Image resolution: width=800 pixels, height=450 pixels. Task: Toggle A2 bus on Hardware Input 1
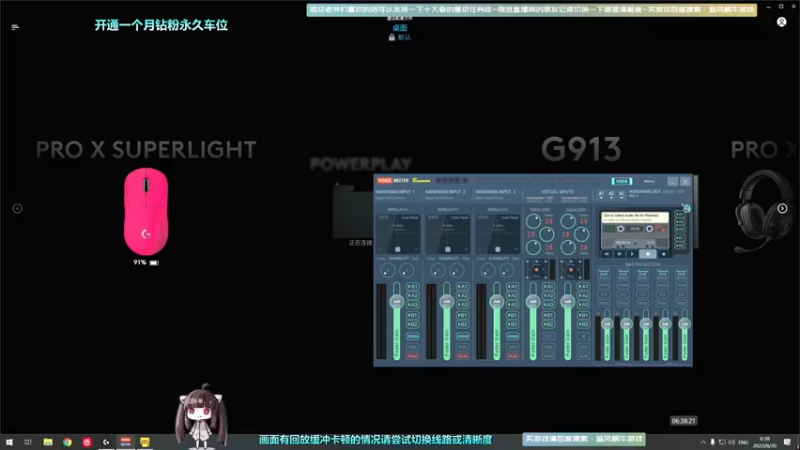click(x=413, y=296)
